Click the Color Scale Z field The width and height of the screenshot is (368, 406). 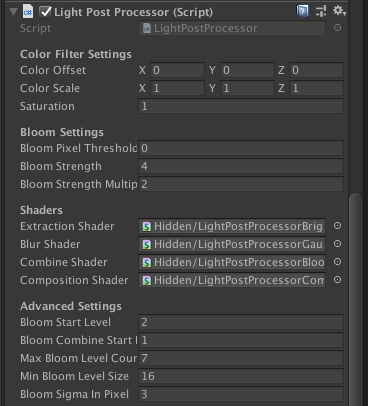point(316,88)
